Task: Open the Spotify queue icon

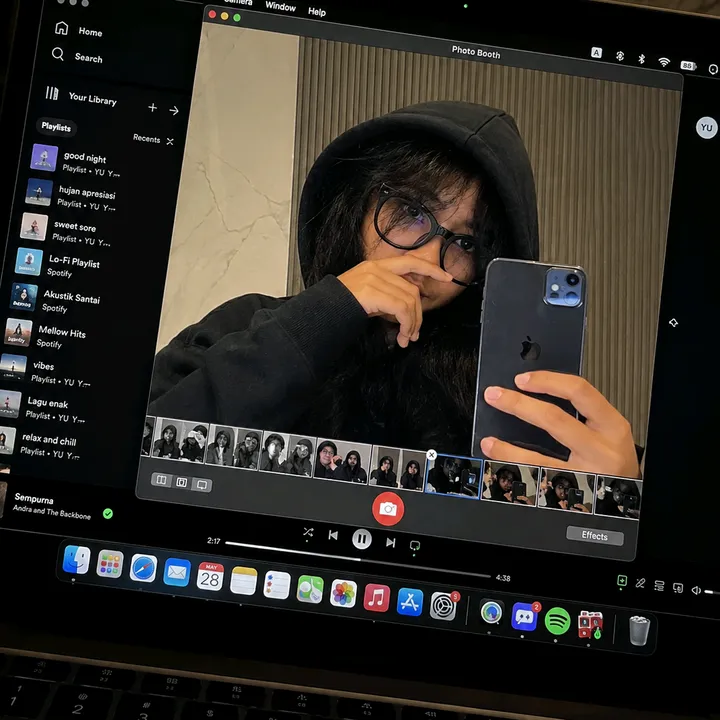Action: (659, 586)
